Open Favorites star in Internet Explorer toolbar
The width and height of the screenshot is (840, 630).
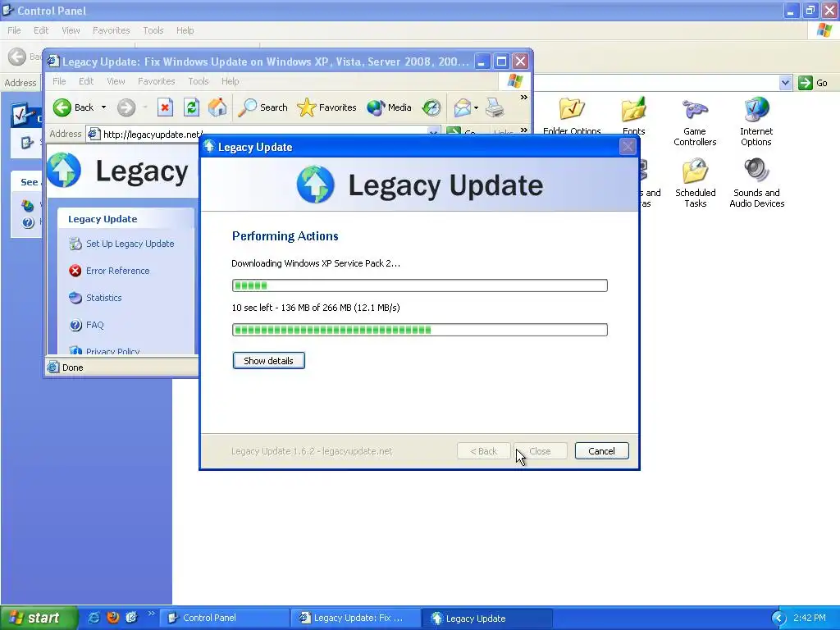pos(326,107)
